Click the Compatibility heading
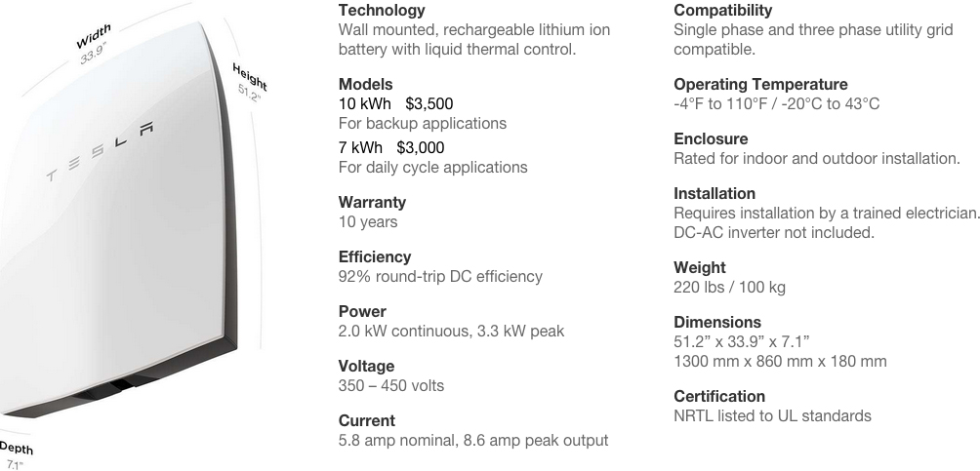 point(722,10)
